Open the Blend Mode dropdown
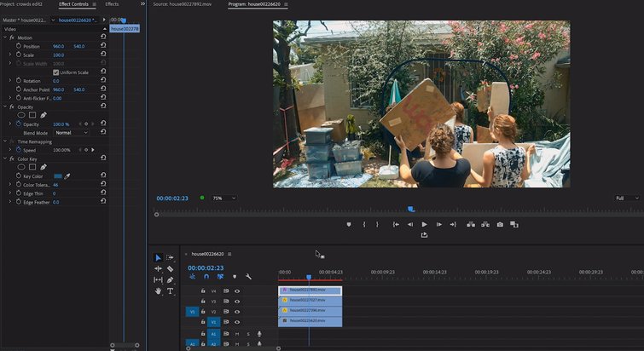 coord(72,133)
